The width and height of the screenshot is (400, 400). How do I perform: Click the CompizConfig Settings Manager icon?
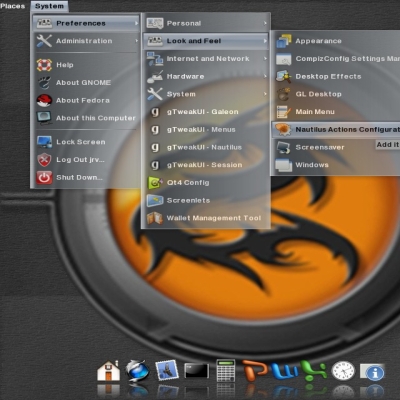pos(284,59)
